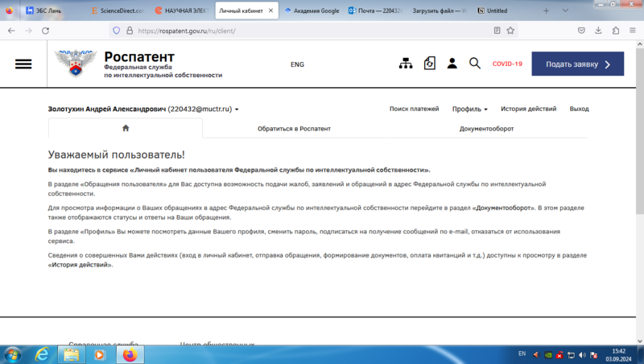
Task: Switch to ScienceDirect tab
Action: [119, 10]
